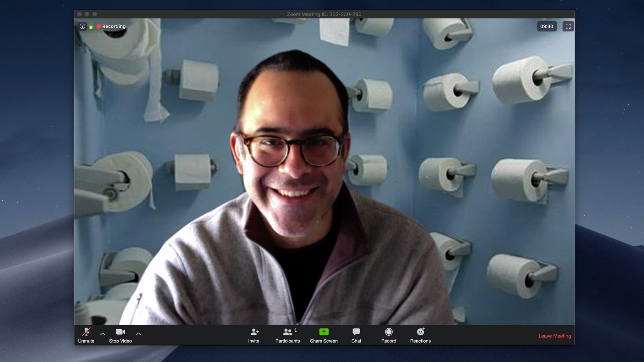Image resolution: width=644 pixels, height=362 pixels.
Task: Click the green encryption lock icon
Action: coord(91,26)
